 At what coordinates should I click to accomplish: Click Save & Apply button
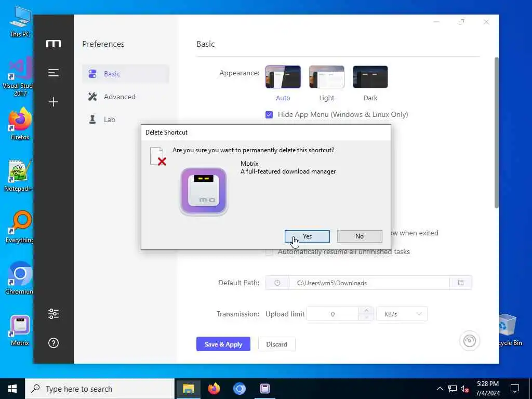point(223,344)
